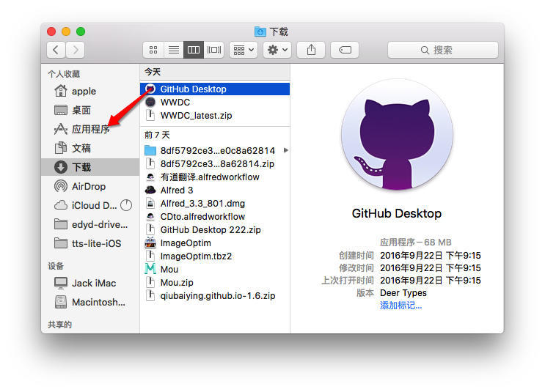Click the 添加标记… link
545x392 pixels.
[400, 305]
